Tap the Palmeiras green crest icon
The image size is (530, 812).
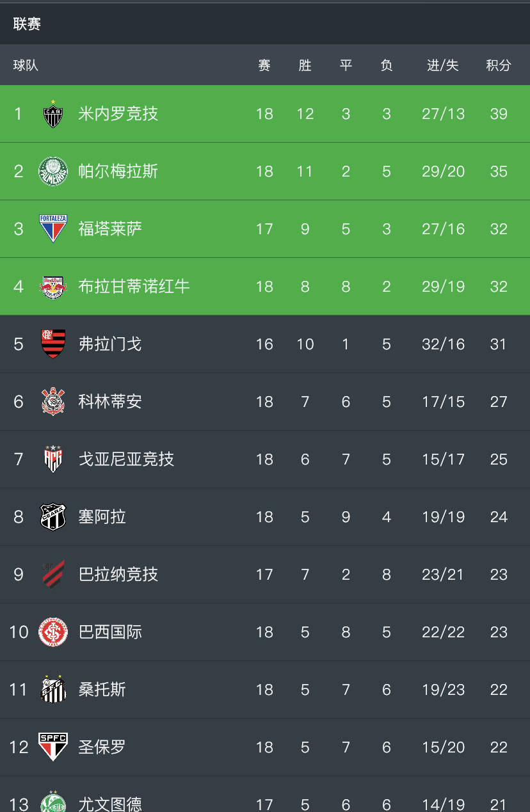(x=53, y=171)
